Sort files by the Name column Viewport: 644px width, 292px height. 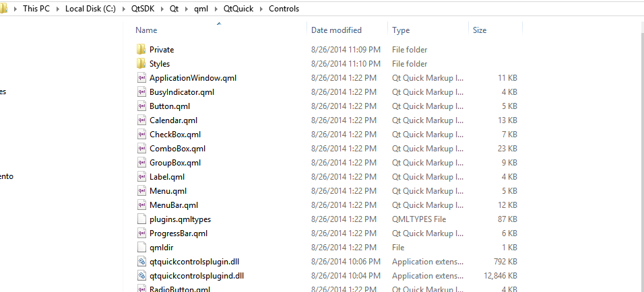(146, 30)
